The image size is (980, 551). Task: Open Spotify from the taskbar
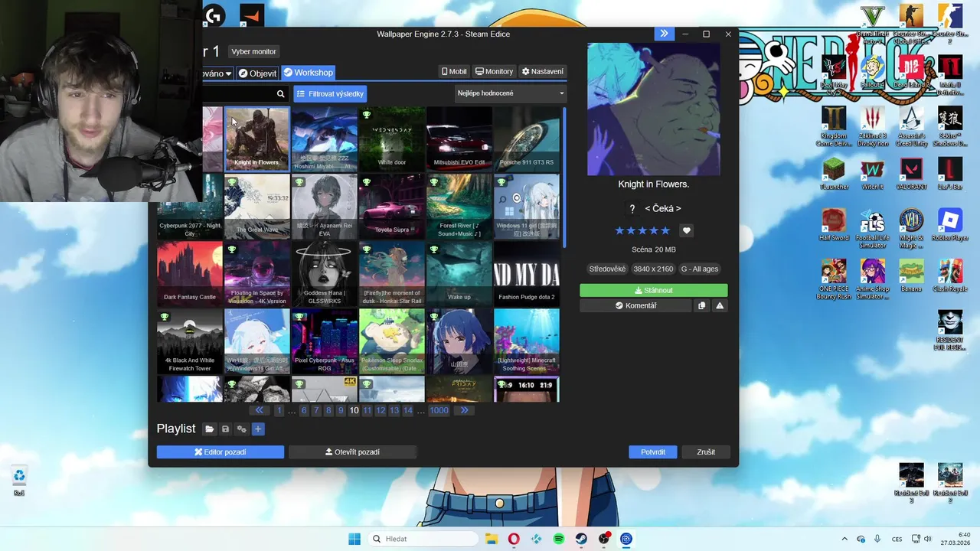point(559,539)
